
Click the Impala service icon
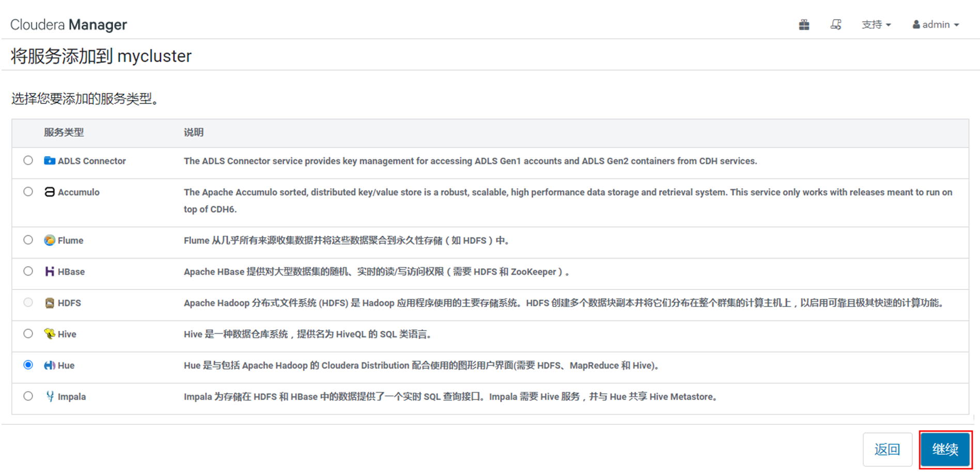coord(50,396)
